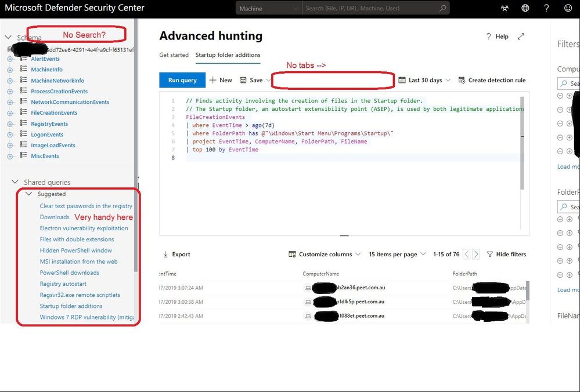The image size is (580, 392).
Task: Open Files with double extensions query
Action: (77, 239)
